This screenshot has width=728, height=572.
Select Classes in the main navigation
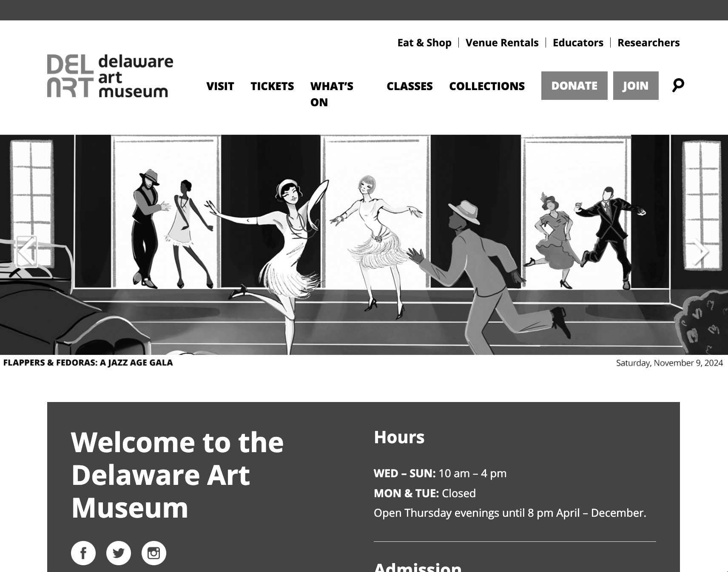point(409,86)
